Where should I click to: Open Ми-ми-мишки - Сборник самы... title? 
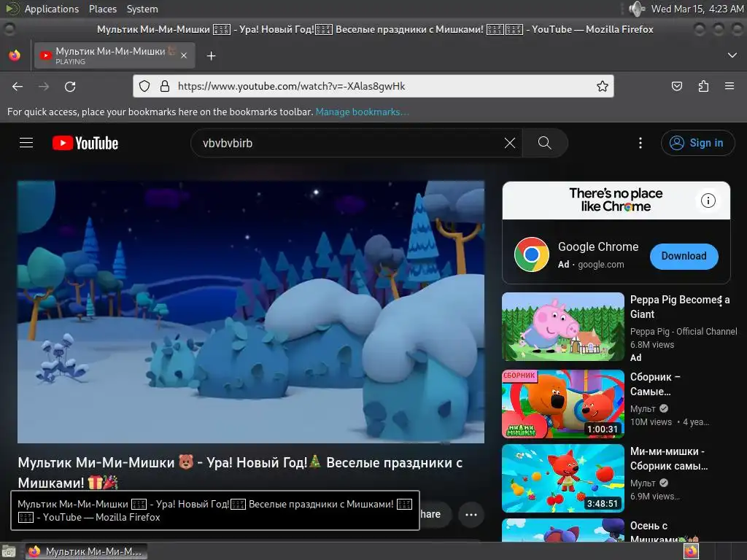tap(669, 459)
